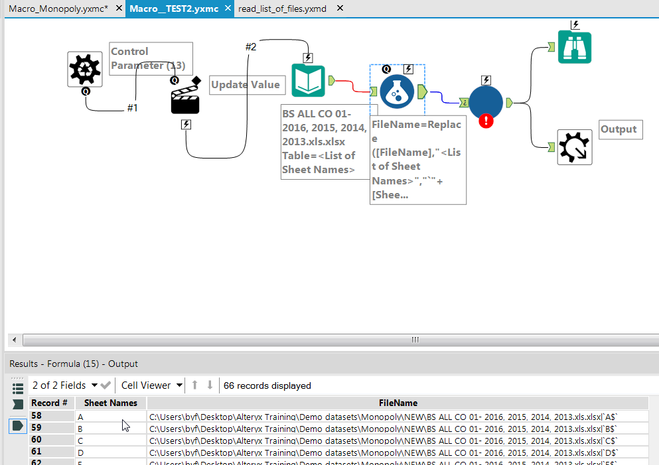Click the Record # column header
The image size is (659, 465).
[51, 403]
